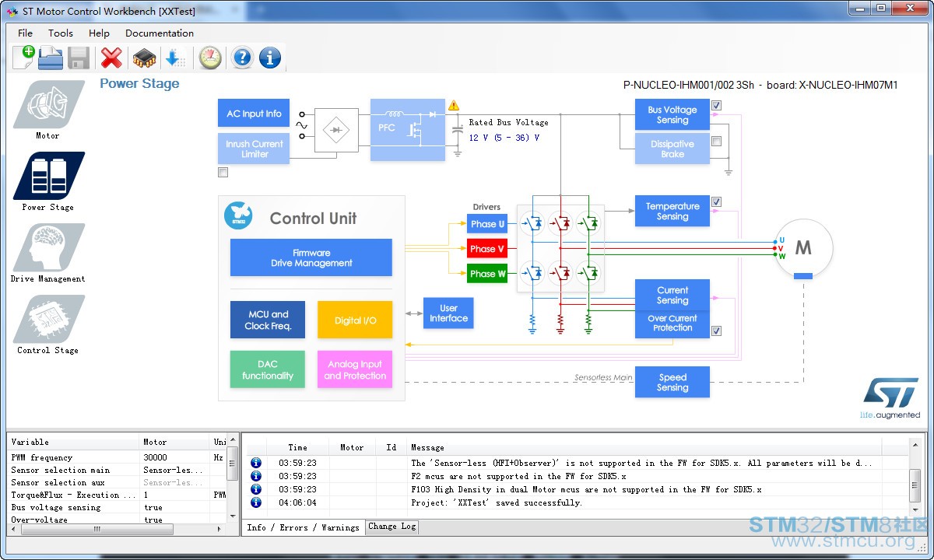Toggle the Temperature Sensing checkbox
934x560 pixels.
point(716,202)
